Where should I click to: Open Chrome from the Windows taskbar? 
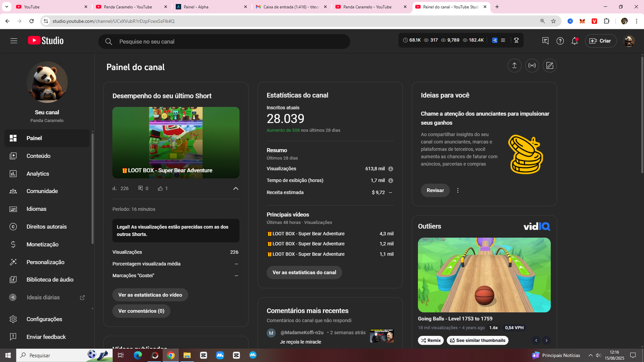tap(171, 355)
